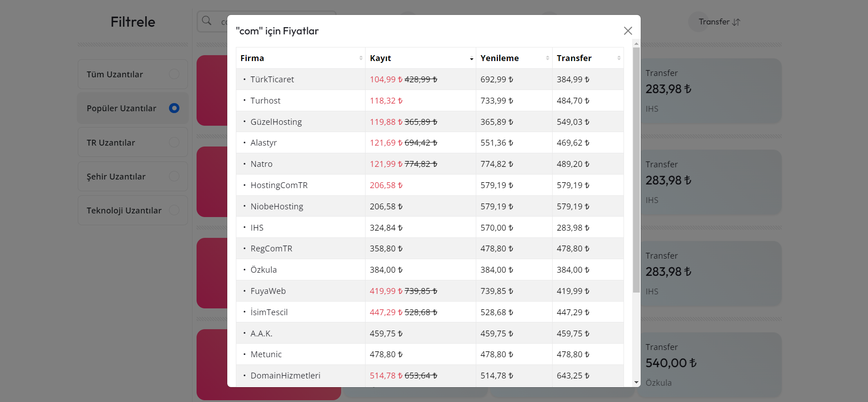Click the strikethrough 774,82 ₺ old price

pyautogui.click(x=421, y=164)
